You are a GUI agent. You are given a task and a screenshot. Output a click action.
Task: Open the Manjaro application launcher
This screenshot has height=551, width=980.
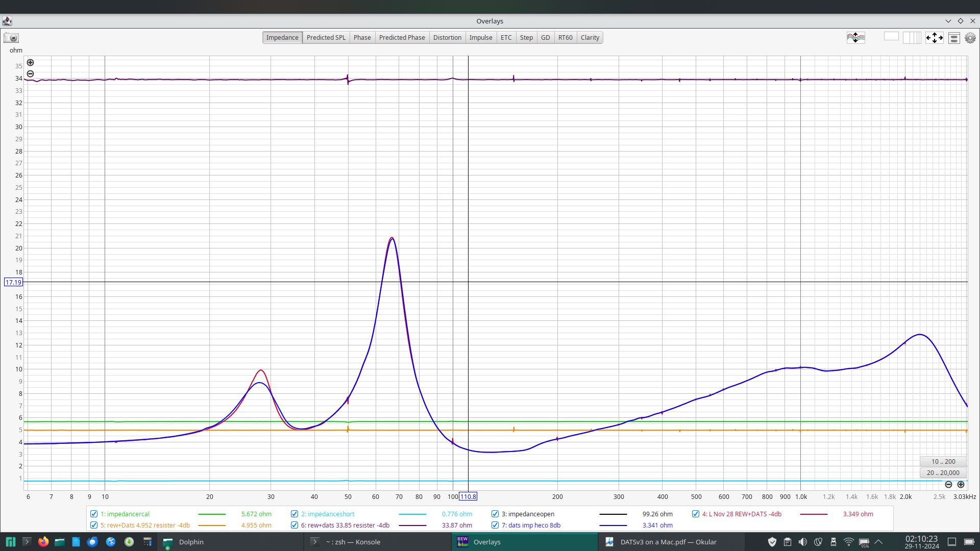pos(10,542)
